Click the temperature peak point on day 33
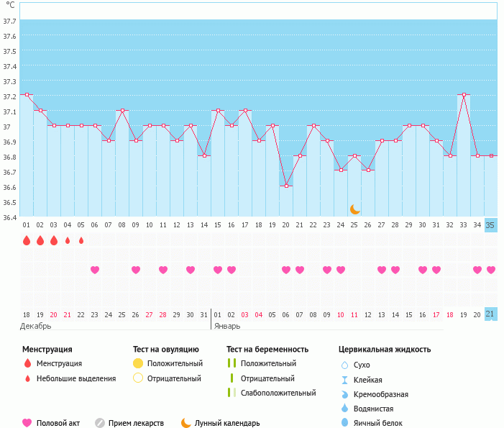Viewport: 504px width, 428px height. click(464, 95)
